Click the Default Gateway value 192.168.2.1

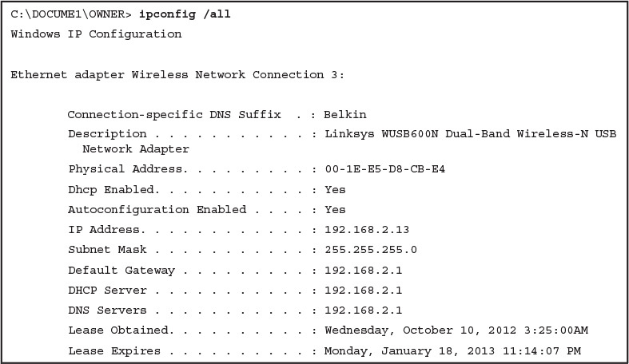pos(363,270)
